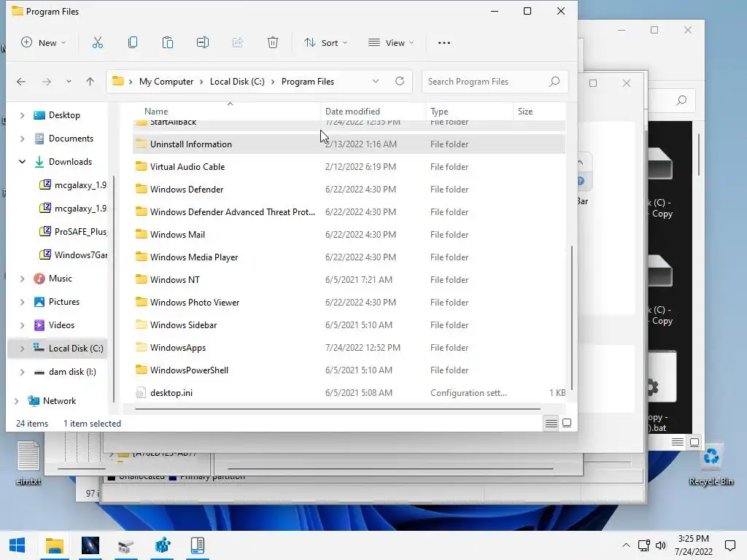The width and height of the screenshot is (747, 560).
Task: Click the file list horizontal scrollbar
Action: coord(338,408)
